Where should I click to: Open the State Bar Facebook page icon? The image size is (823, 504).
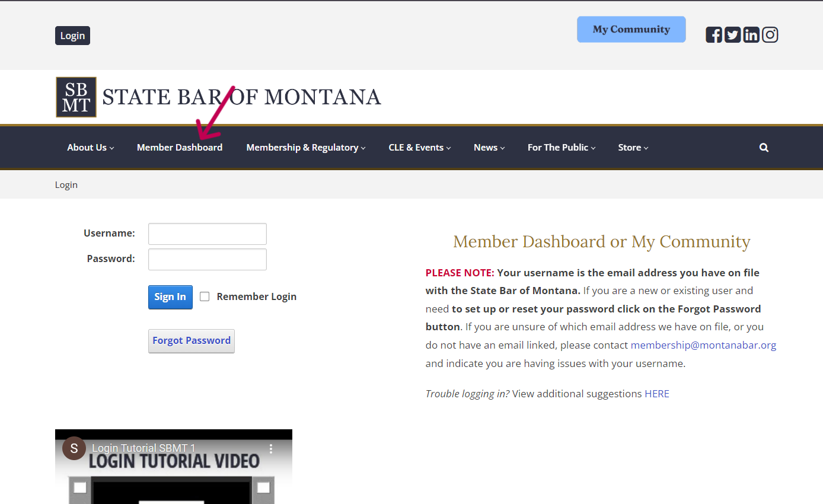coord(714,35)
